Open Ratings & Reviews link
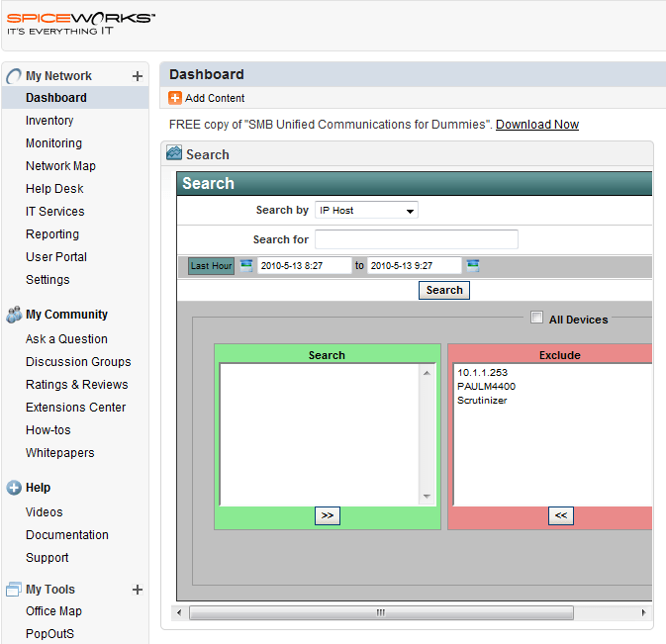666x644 pixels. point(76,385)
